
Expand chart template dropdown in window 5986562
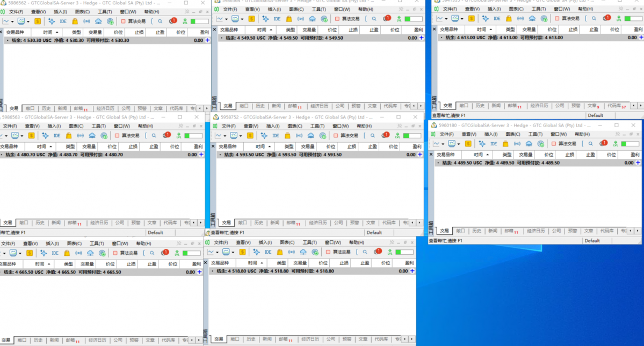pyautogui.click(x=28, y=22)
